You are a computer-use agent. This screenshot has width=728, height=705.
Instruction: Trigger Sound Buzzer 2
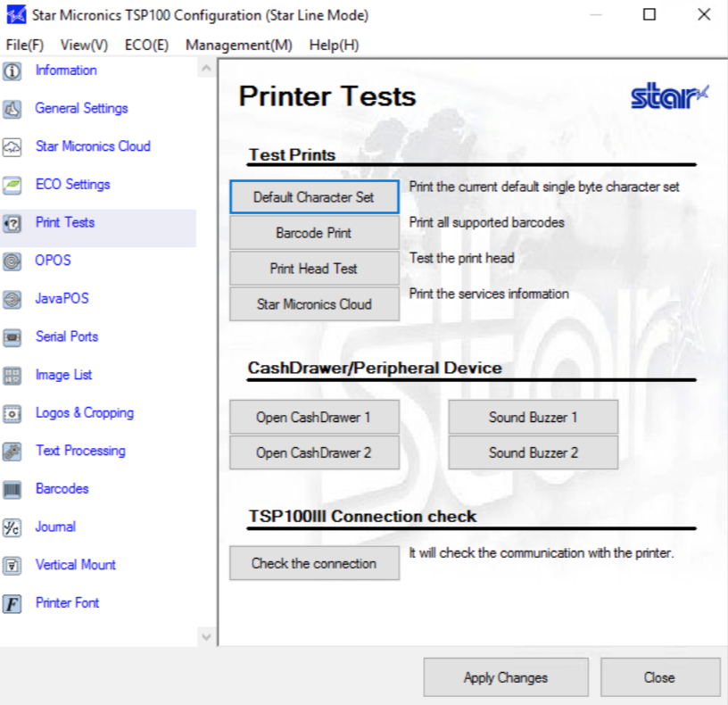click(x=533, y=452)
